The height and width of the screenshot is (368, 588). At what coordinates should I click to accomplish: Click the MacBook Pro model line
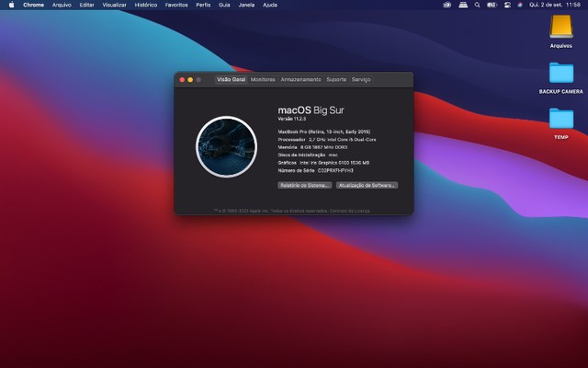tap(324, 132)
